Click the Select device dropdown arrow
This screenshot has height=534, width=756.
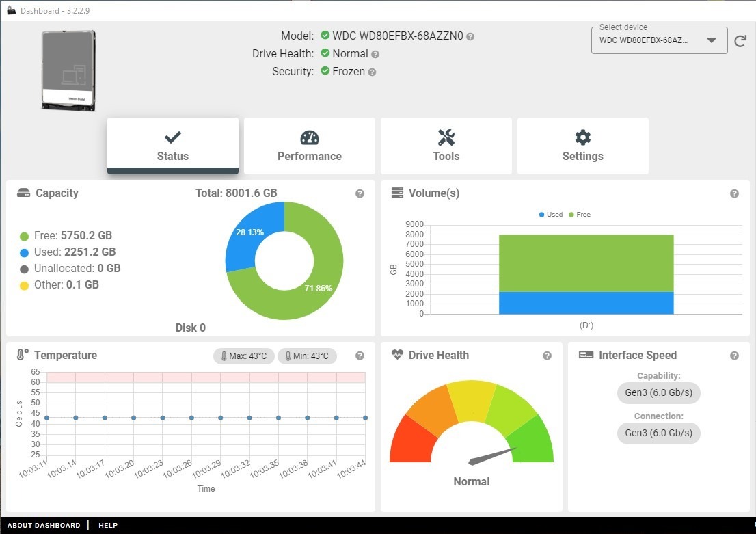click(x=712, y=40)
